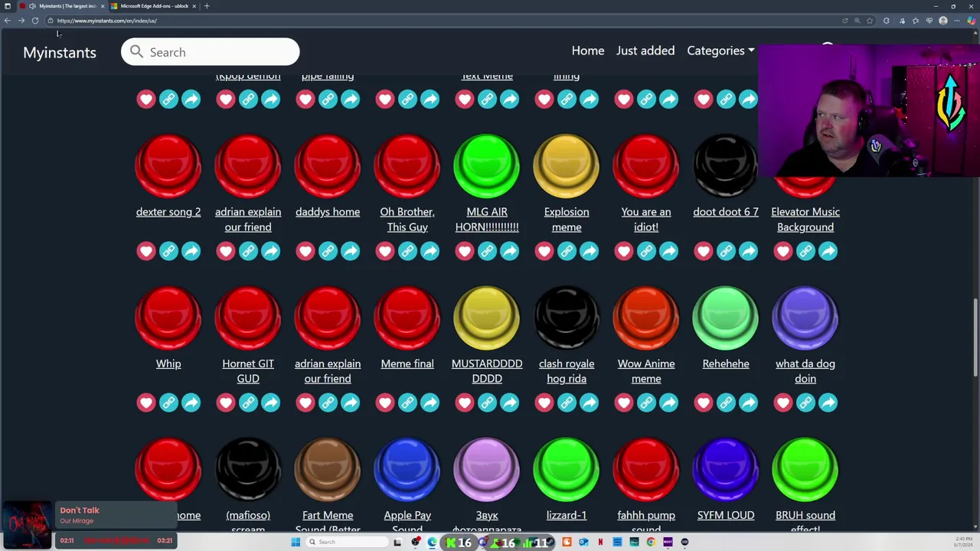The width and height of the screenshot is (980, 551).
Task: Play the Explosion meme yellow button
Action: [567, 166]
